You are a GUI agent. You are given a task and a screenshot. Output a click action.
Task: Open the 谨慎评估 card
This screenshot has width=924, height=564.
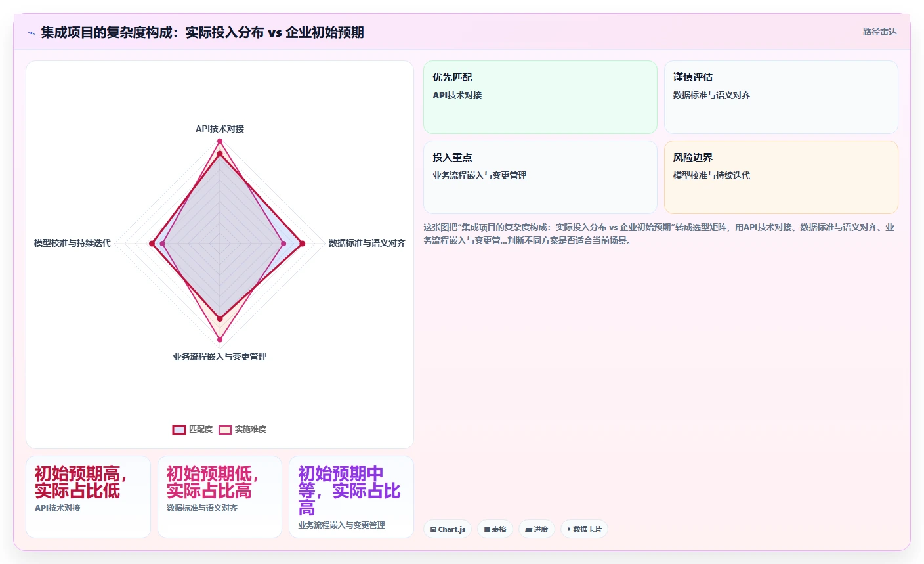[x=781, y=97]
